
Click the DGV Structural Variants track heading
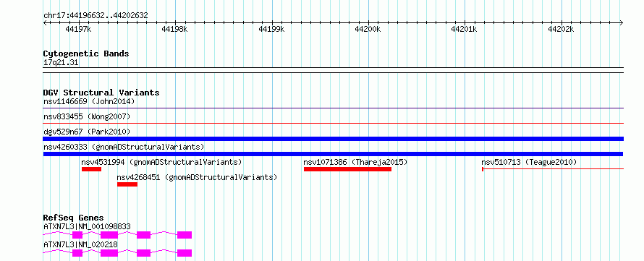pos(101,93)
